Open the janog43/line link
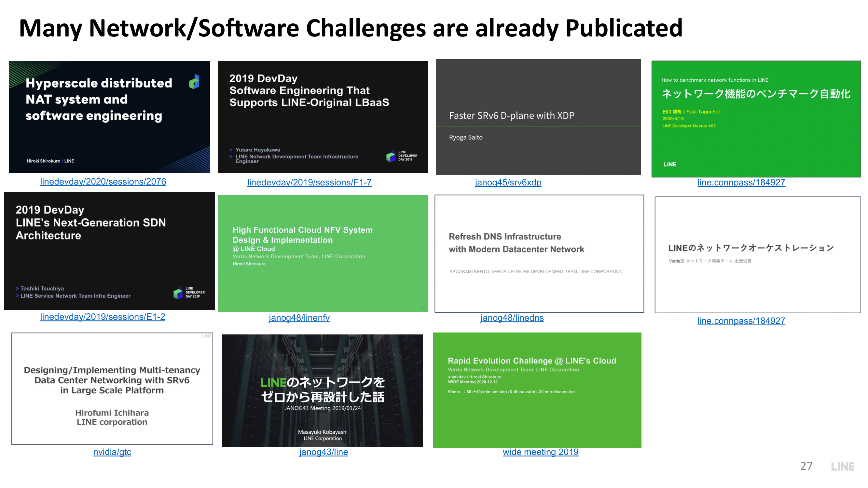Screen dimensions: 868x488 coord(324,452)
